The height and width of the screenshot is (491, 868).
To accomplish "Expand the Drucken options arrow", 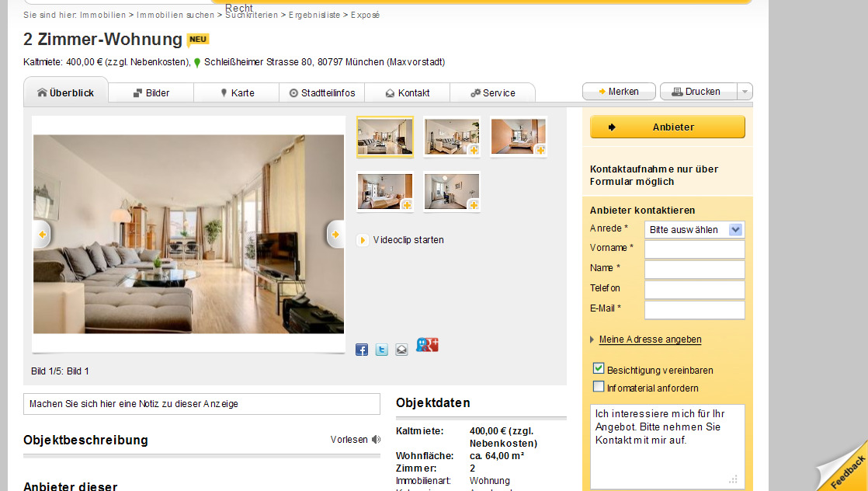I will tap(745, 92).
